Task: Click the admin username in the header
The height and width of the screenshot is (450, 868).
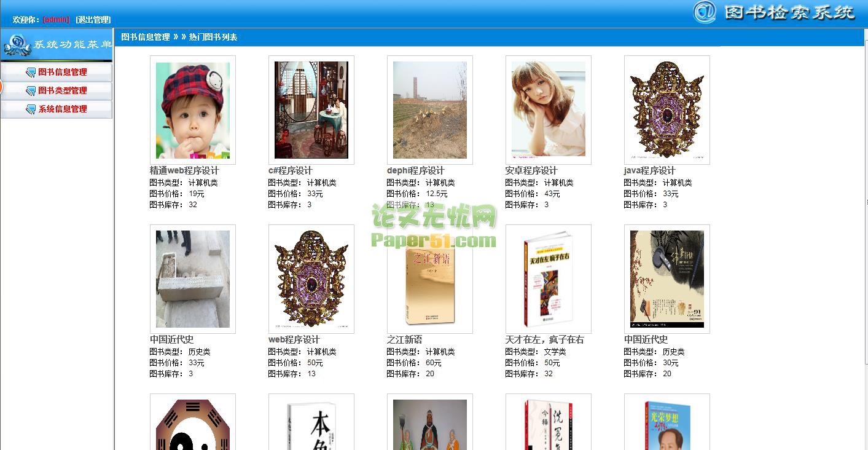Action: [x=57, y=20]
